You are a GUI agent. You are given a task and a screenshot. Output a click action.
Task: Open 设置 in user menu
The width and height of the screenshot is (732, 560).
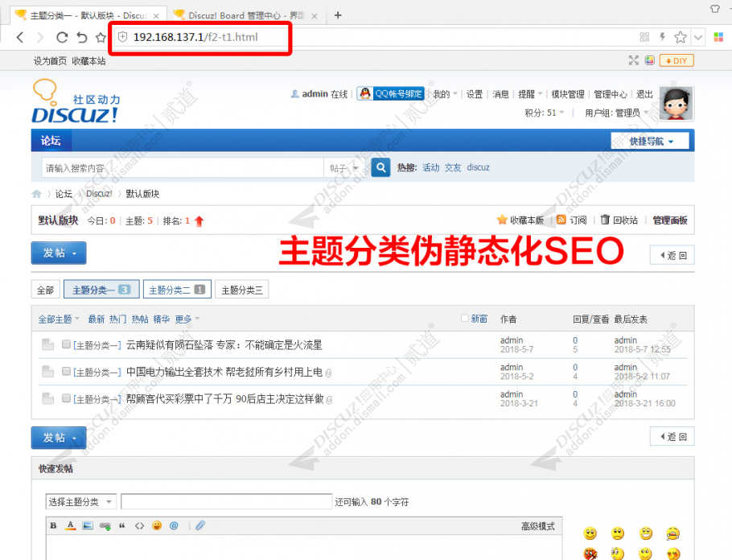click(475, 94)
